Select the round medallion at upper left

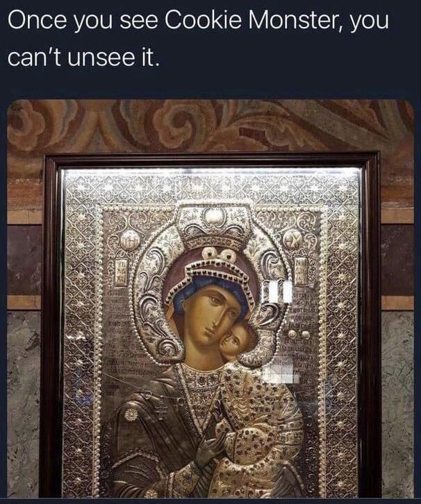click(x=131, y=240)
